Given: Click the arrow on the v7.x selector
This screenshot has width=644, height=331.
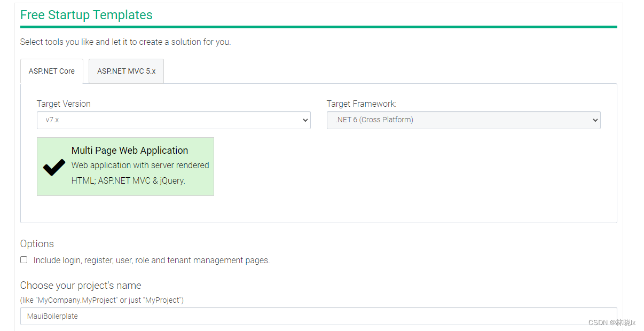Looking at the screenshot, I should [x=305, y=120].
